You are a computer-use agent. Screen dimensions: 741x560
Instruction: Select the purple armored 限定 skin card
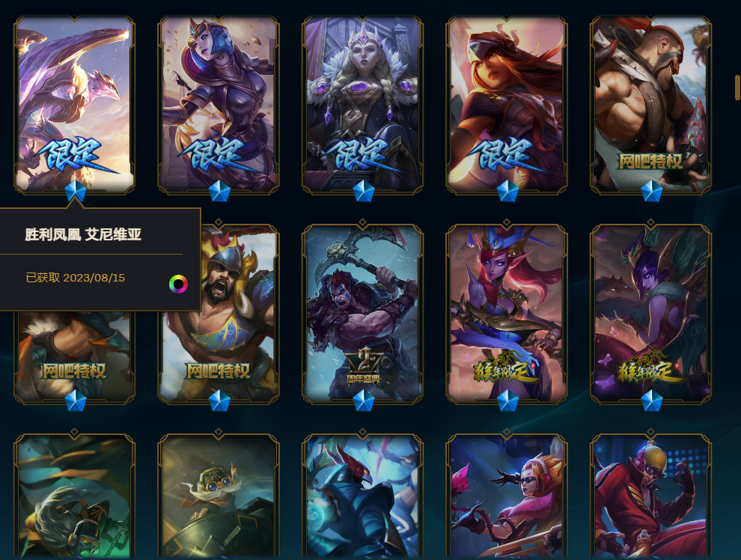[x=219, y=104]
